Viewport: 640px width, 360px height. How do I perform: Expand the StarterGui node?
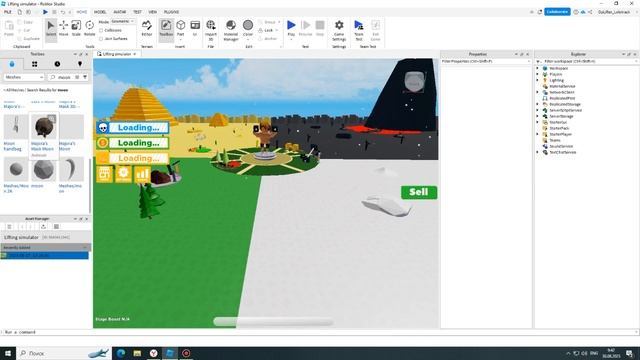click(x=538, y=122)
